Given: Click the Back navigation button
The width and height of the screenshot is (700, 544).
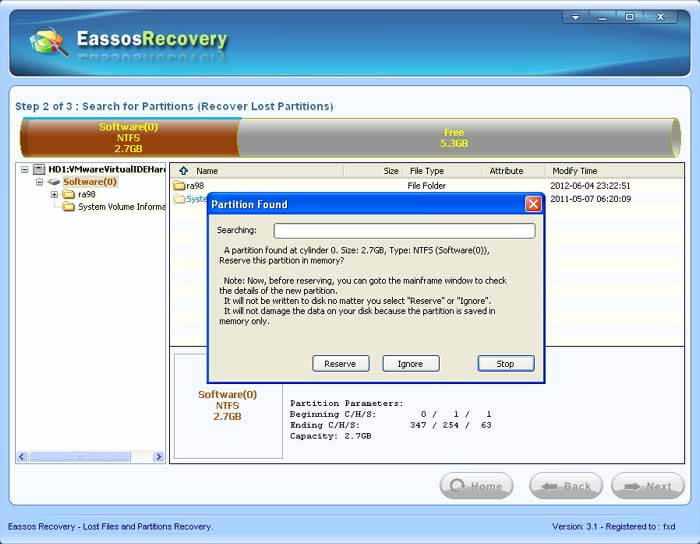Looking at the screenshot, I should (x=566, y=486).
